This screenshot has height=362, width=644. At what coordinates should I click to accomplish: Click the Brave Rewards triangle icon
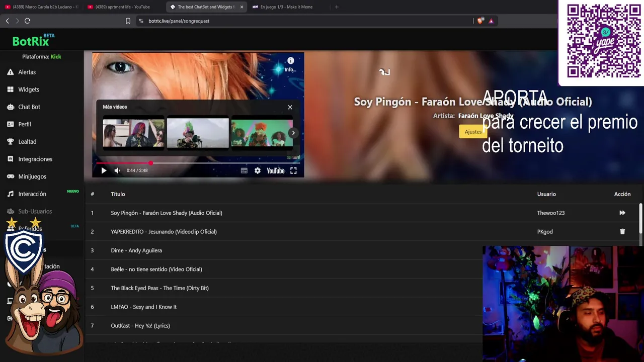coord(491,21)
